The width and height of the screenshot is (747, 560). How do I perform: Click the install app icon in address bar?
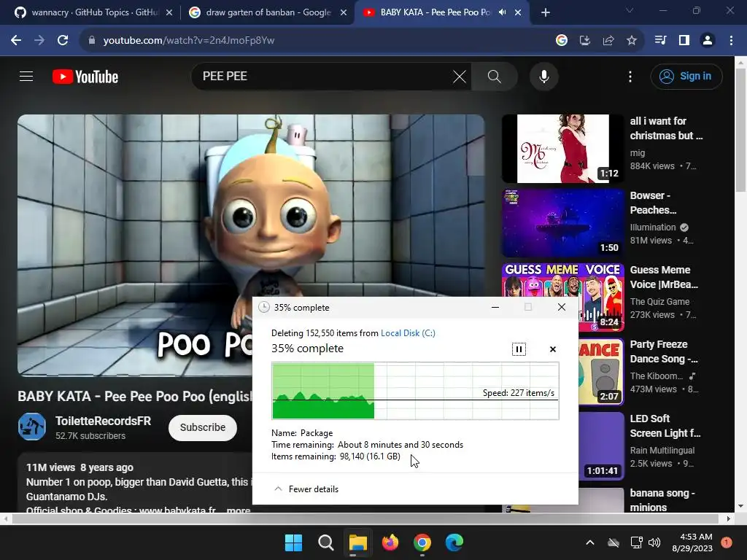pyautogui.click(x=585, y=41)
